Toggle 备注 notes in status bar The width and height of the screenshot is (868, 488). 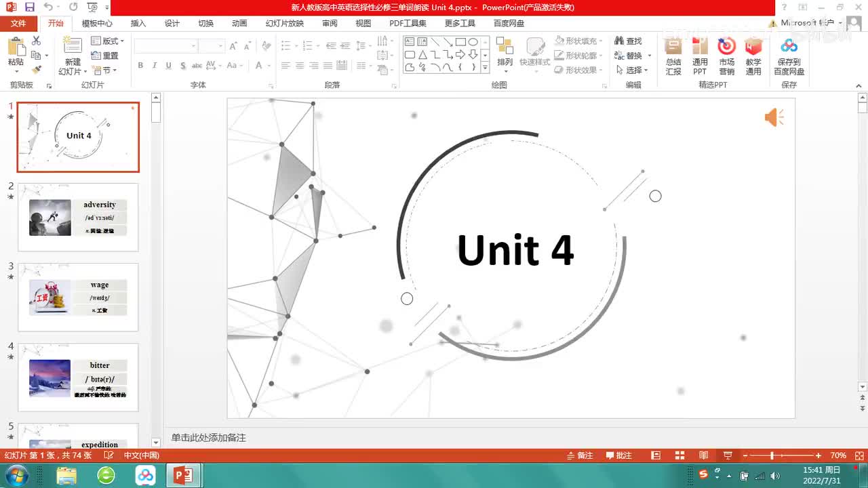pos(580,455)
